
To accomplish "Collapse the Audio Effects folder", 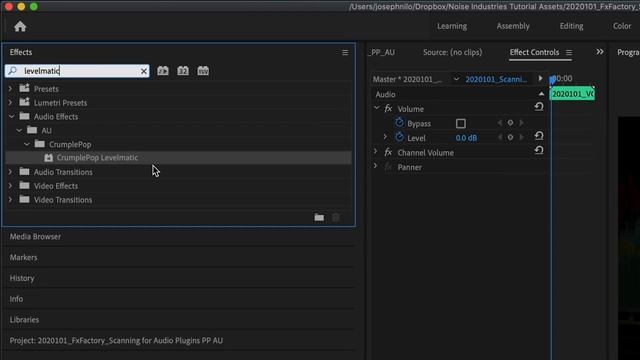I will (x=11, y=116).
